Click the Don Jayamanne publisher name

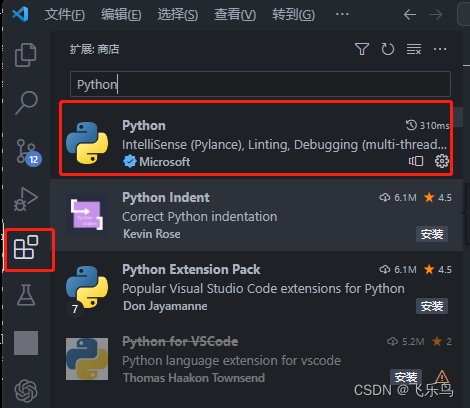165,306
